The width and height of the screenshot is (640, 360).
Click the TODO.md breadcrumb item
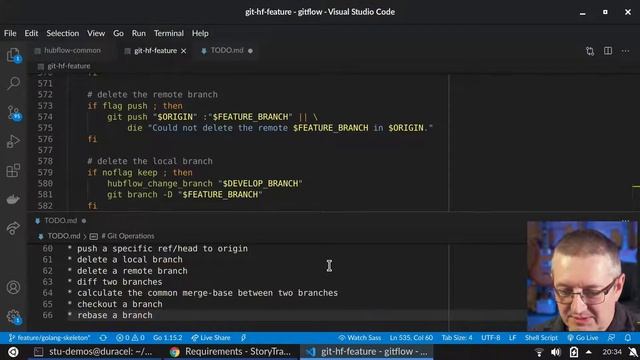click(64, 236)
